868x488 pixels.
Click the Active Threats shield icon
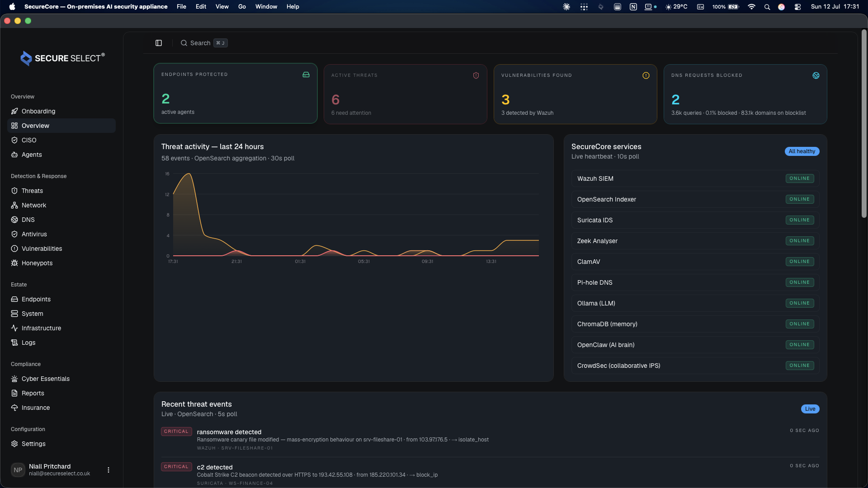(x=476, y=75)
